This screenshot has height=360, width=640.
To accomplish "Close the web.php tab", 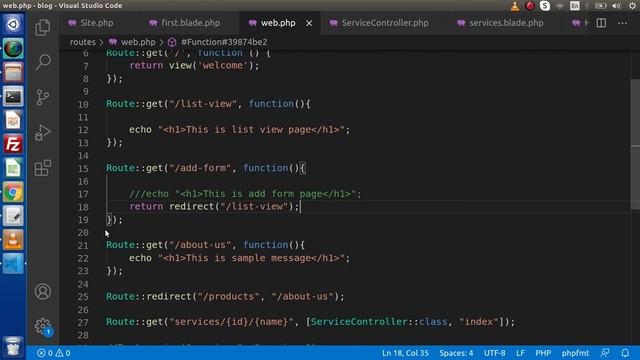I will (309, 23).
